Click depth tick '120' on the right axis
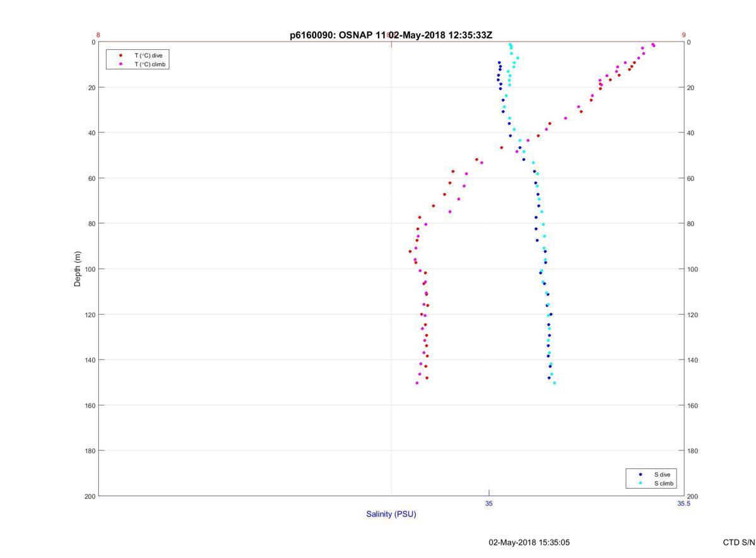Image resolution: width=756 pixels, height=558 pixels. tap(692, 315)
